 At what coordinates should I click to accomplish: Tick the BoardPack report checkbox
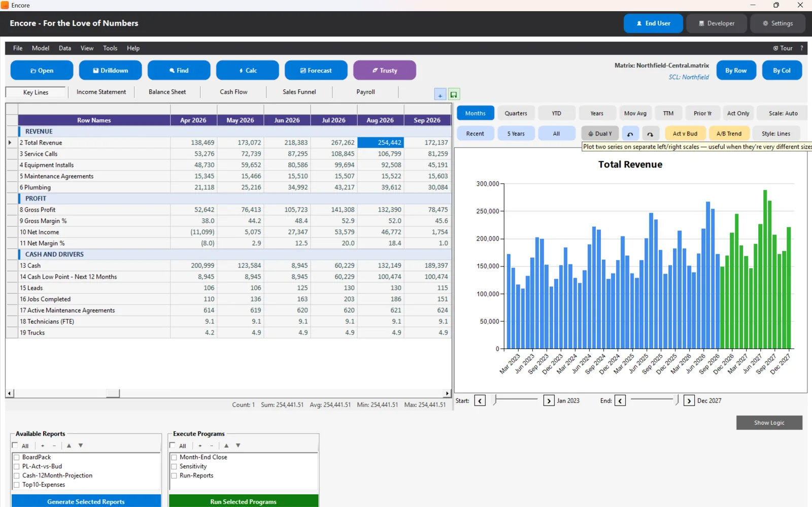(x=17, y=457)
